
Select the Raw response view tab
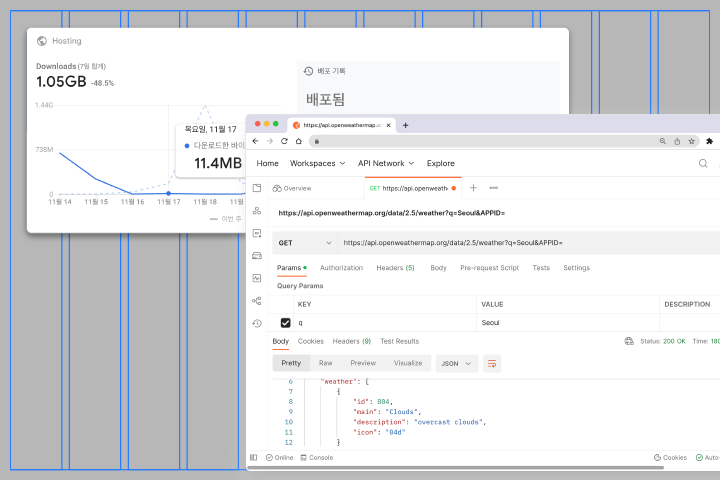click(x=326, y=363)
